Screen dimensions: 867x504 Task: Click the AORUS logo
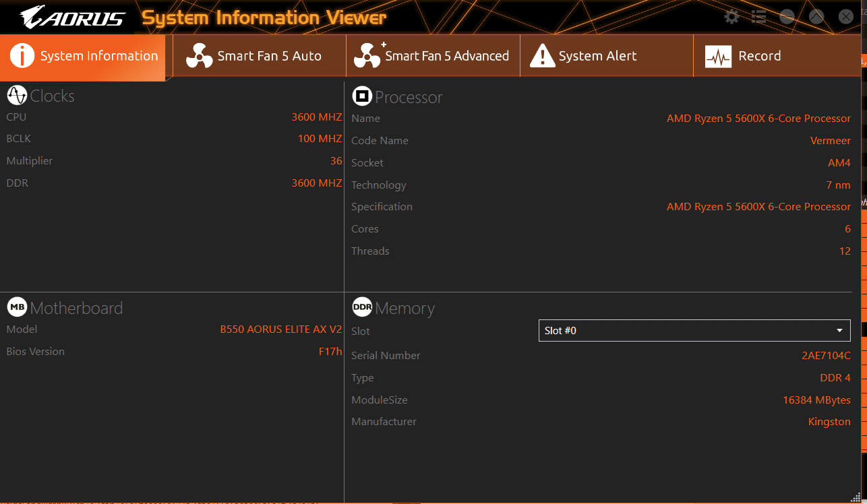(72, 17)
